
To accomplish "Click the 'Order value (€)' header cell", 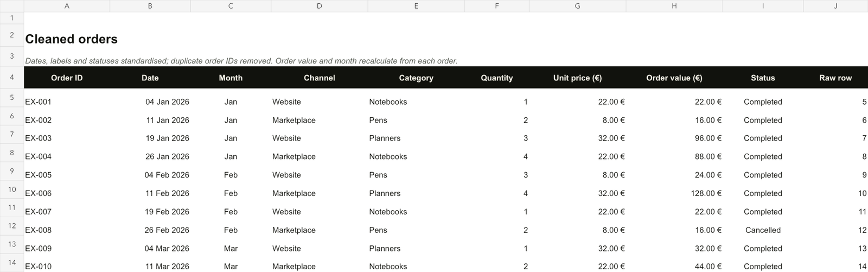I will click(x=674, y=78).
